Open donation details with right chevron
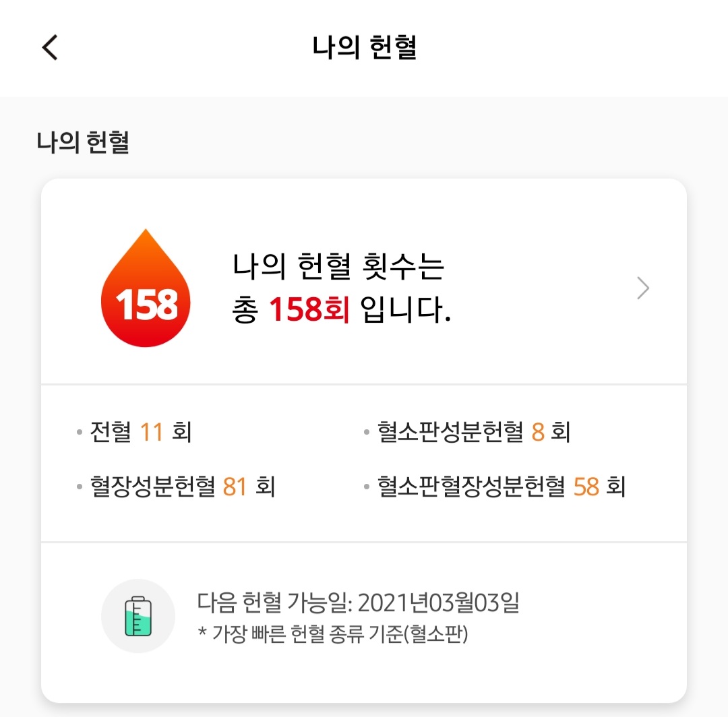Image resolution: width=728 pixels, height=717 pixels. [x=643, y=288]
